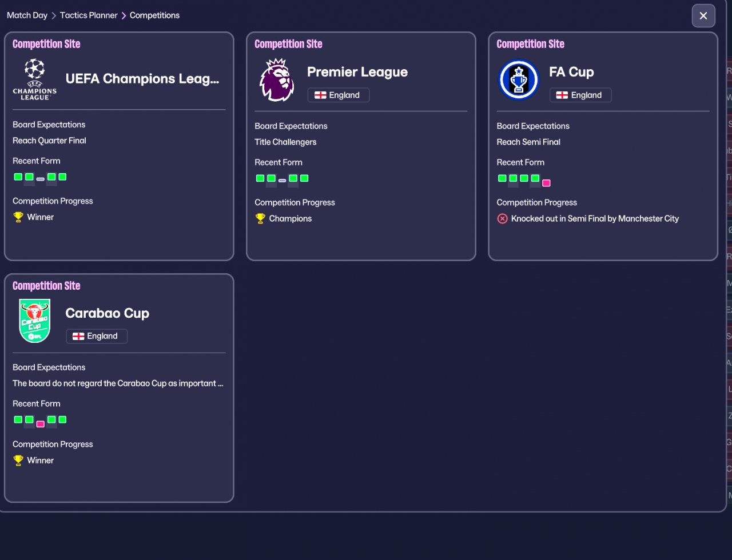Click 'Recent Form' label in FA Cup card
Image resolution: width=732 pixels, height=560 pixels.
click(x=520, y=162)
